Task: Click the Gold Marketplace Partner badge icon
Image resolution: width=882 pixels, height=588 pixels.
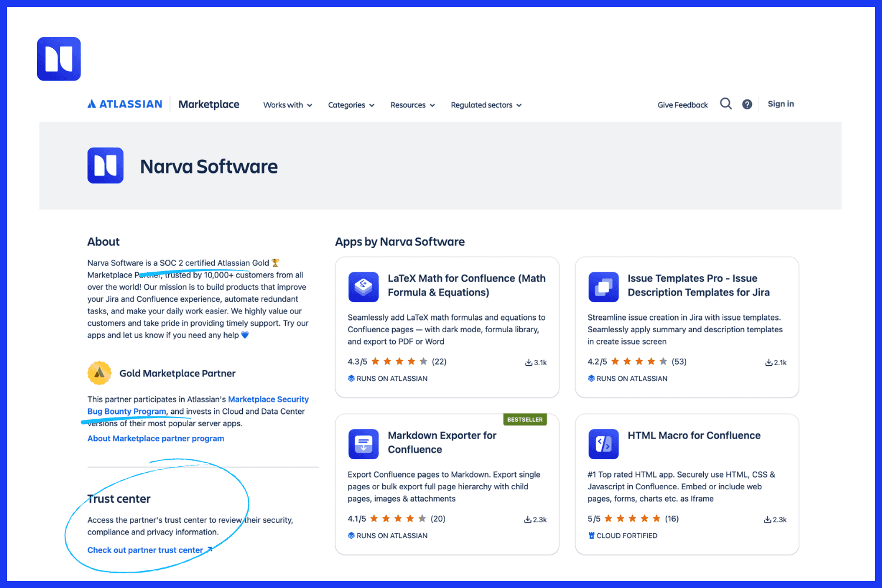Action: click(99, 373)
